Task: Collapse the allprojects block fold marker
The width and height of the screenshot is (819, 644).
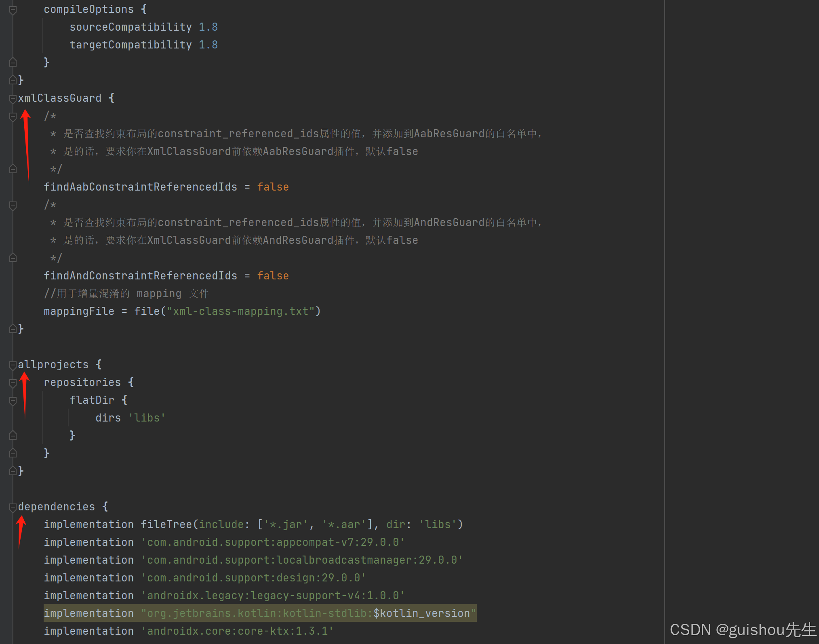Action: (x=13, y=365)
